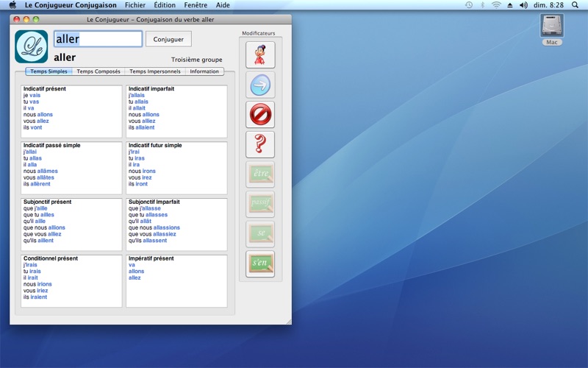Click the Le Conjugueur app logo
The height and width of the screenshot is (368, 588).
click(31, 46)
